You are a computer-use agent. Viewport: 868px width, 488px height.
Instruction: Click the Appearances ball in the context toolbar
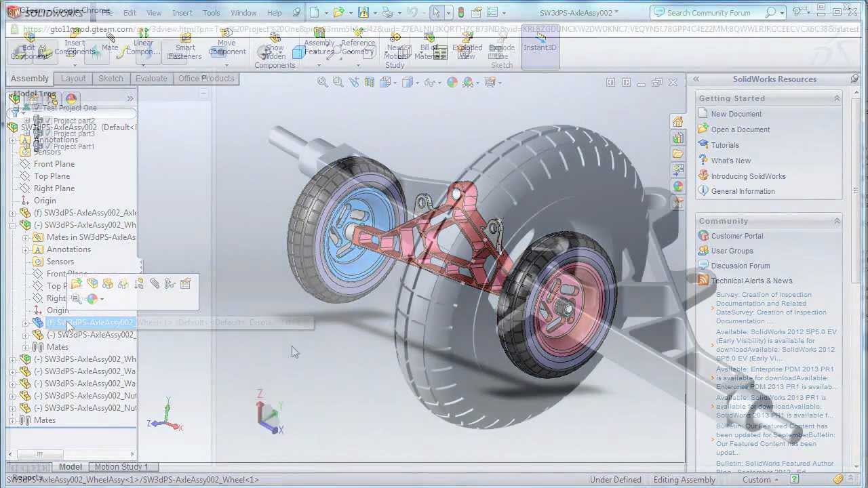point(92,299)
